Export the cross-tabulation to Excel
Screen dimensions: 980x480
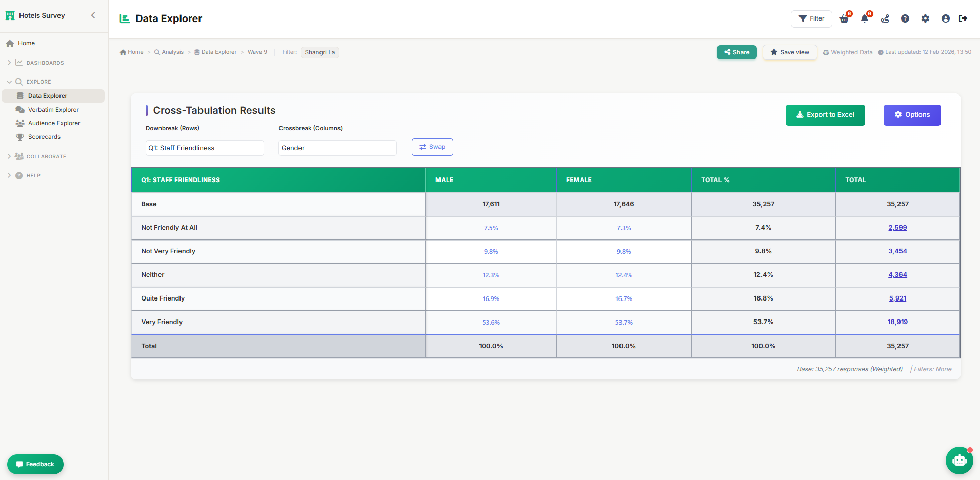tap(825, 115)
